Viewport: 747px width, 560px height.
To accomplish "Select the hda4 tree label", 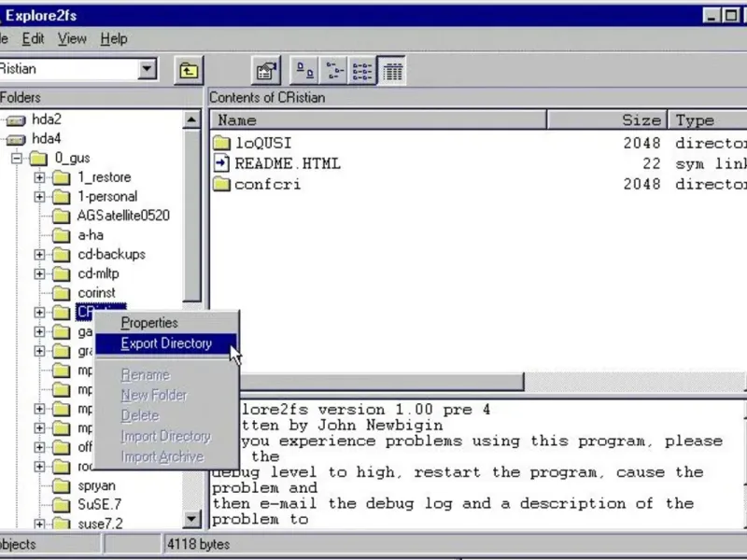I will tap(47, 138).
